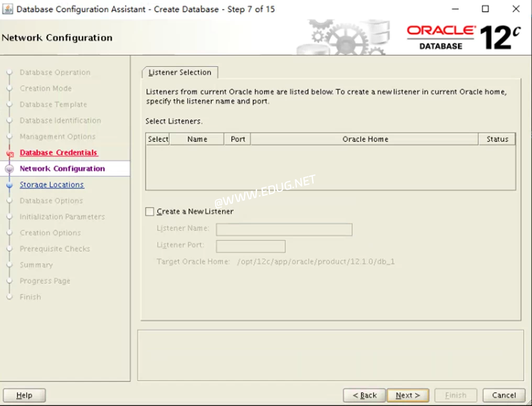Image resolution: width=532 pixels, height=406 pixels.
Task: Click the error icon beside Database Credentials
Action: [x=10, y=153]
